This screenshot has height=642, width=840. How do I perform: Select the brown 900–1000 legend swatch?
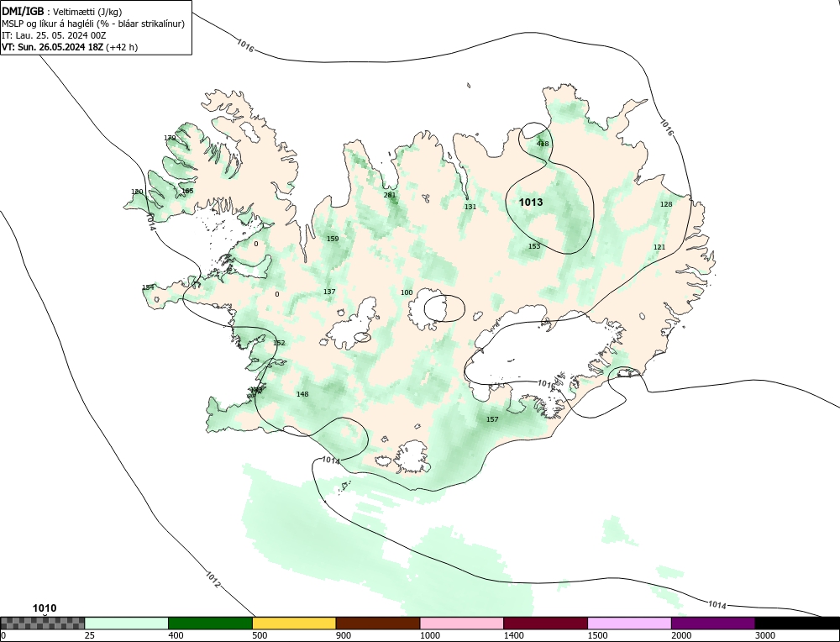(378, 624)
